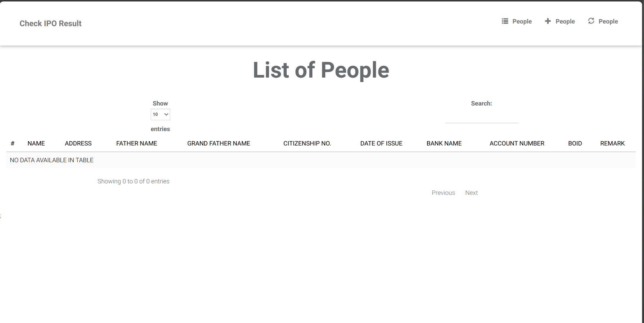
Task: Open the entries-per-page dropdown showing 10
Action: pos(160,114)
